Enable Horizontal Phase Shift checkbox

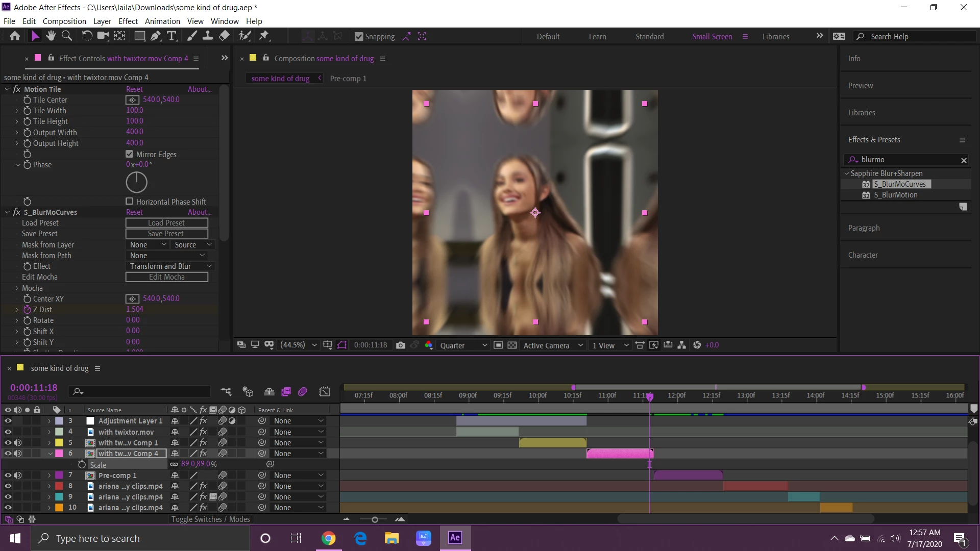click(x=130, y=202)
